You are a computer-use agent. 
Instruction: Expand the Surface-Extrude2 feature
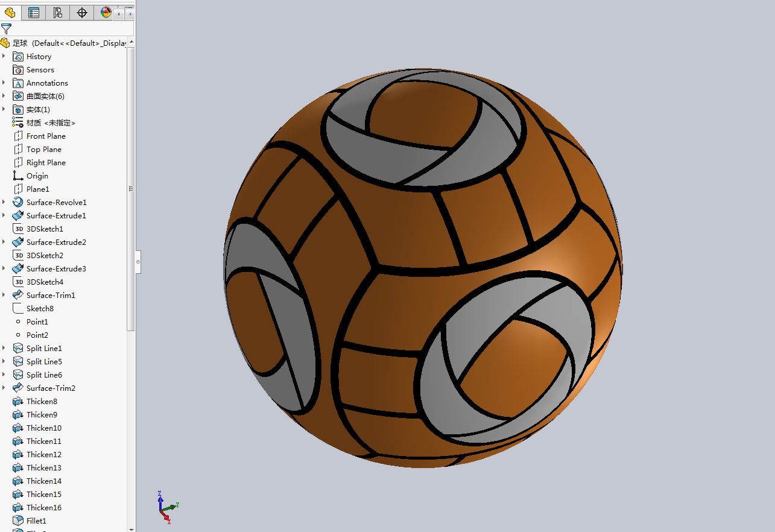pyautogui.click(x=4, y=242)
